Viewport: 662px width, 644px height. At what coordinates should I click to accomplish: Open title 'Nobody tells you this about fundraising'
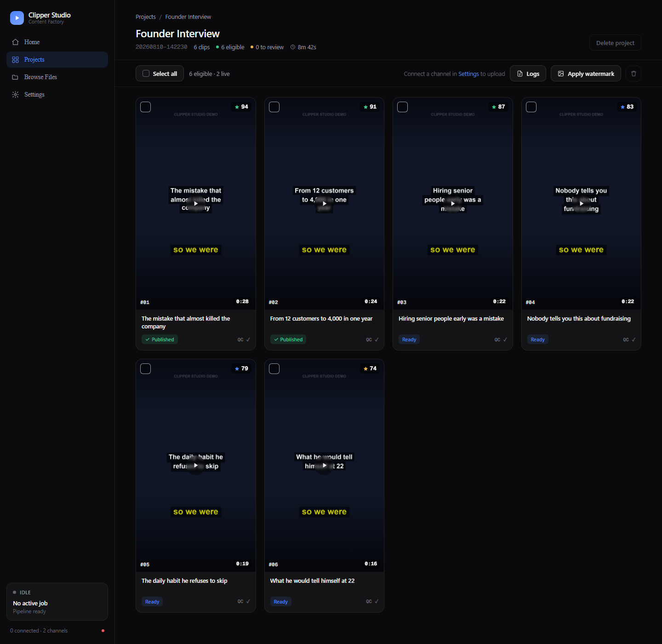(x=579, y=318)
